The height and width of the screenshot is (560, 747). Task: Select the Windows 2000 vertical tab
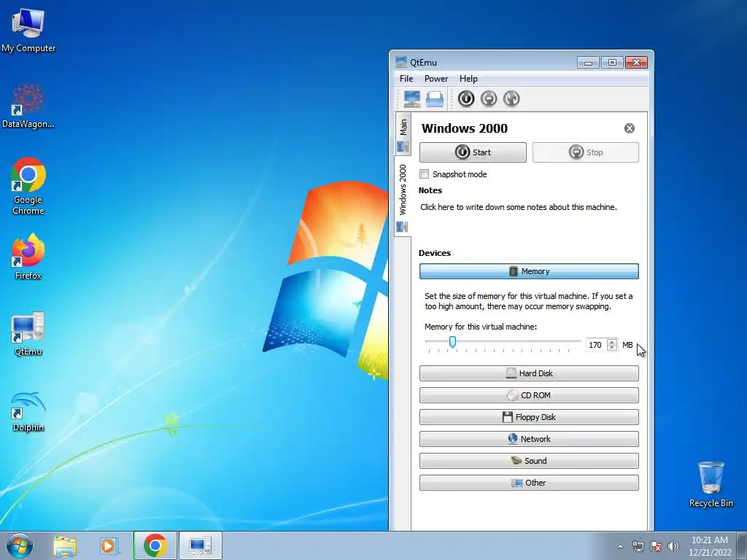coord(403,196)
